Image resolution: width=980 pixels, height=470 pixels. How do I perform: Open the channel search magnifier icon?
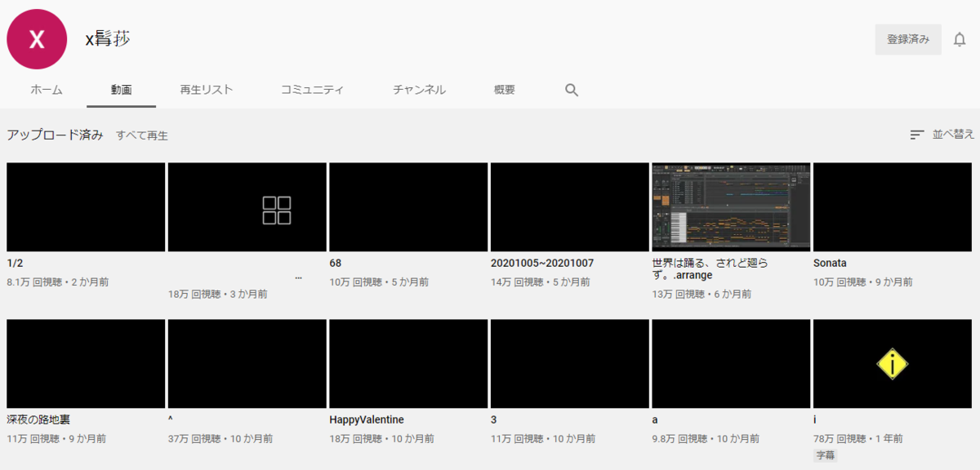click(572, 90)
